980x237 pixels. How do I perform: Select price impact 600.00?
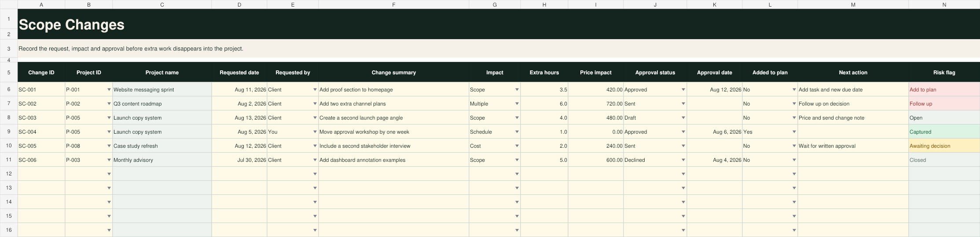(596, 160)
